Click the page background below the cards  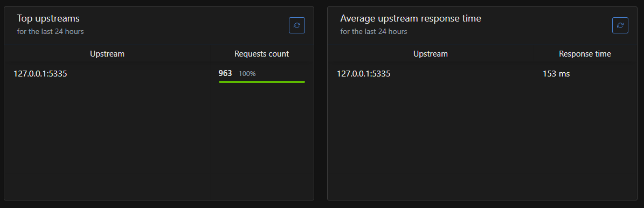tap(322, 204)
